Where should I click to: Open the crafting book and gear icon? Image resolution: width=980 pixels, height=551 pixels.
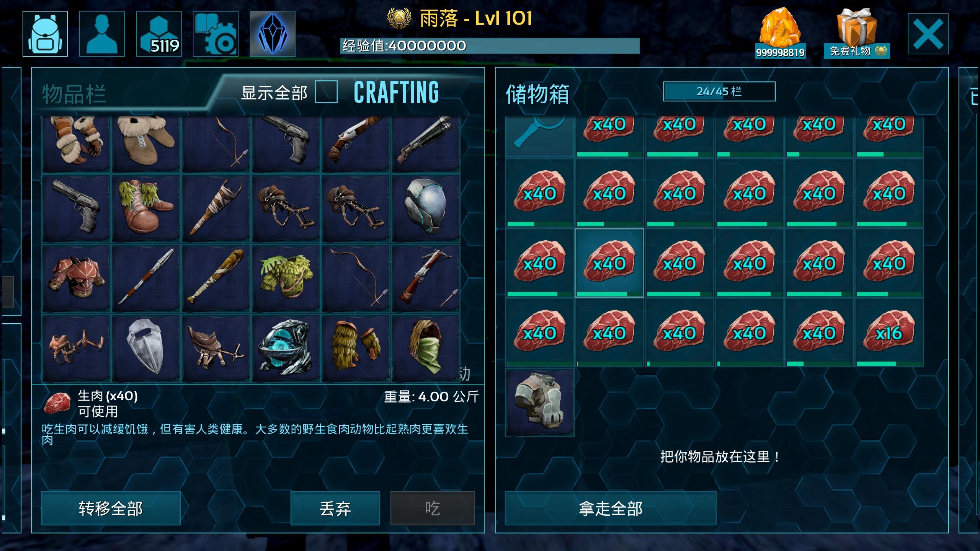pyautogui.click(x=216, y=34)
